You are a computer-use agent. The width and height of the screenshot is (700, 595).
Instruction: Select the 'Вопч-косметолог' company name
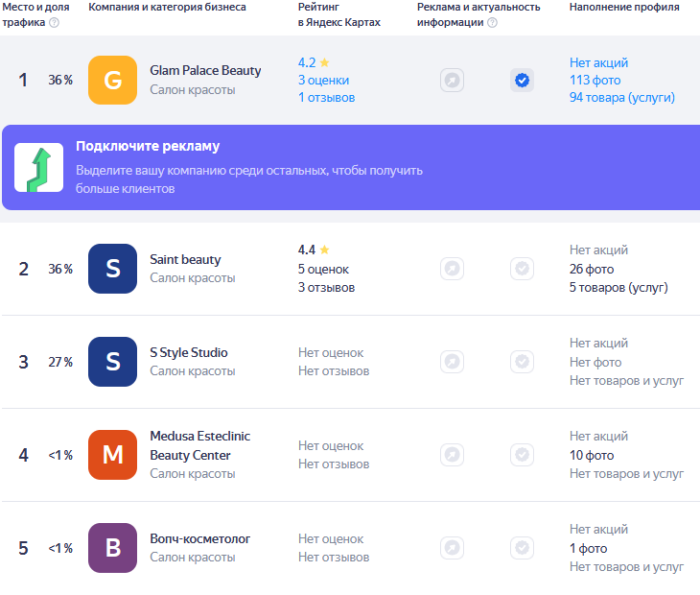coord(200,538)
